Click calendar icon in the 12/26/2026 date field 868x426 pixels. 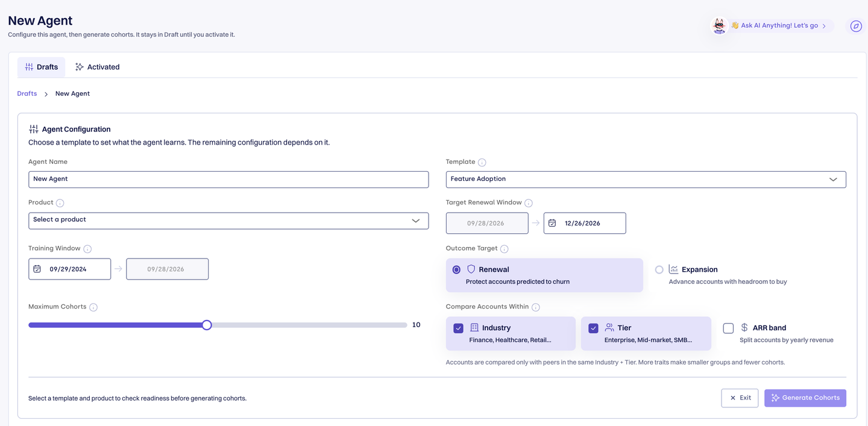coord(552,223)
